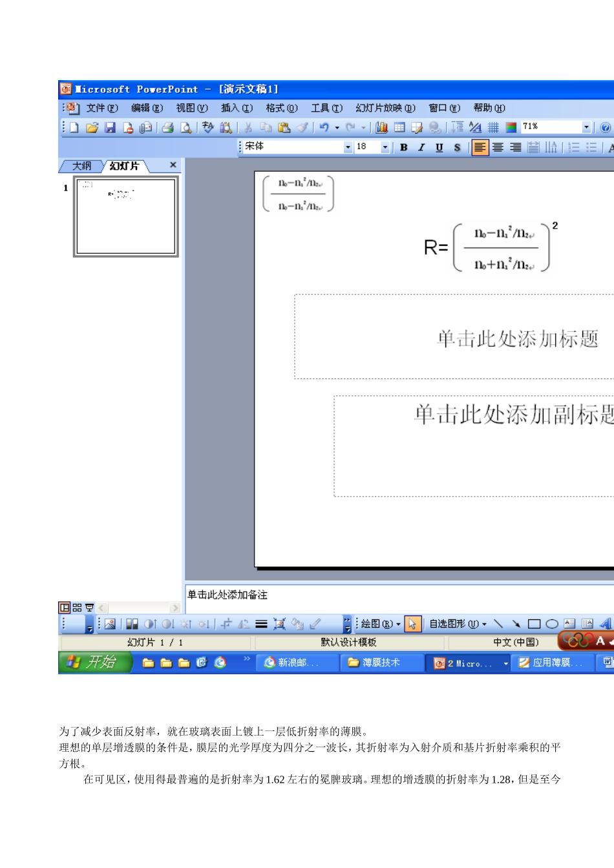Insert a chart using the chart icon
Image resolution: width=614 pixels, height=868 pixels.
click(x=382, y=128)
